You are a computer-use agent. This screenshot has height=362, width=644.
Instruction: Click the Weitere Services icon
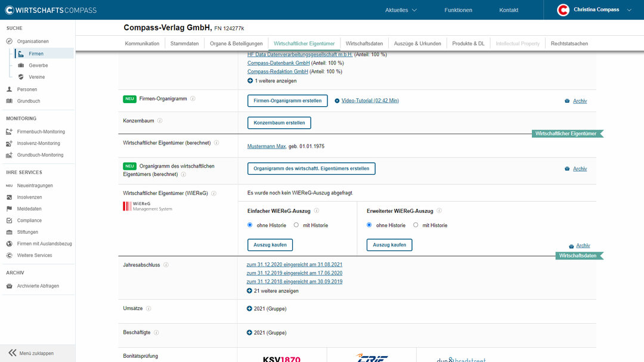pyautogui.click(x=10, y=255)
